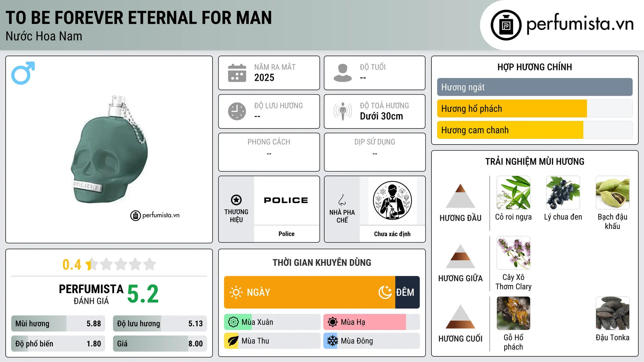
Task: Click the Độ lưu hương 5.13 rating bar
Action: (x=160, y=324)
